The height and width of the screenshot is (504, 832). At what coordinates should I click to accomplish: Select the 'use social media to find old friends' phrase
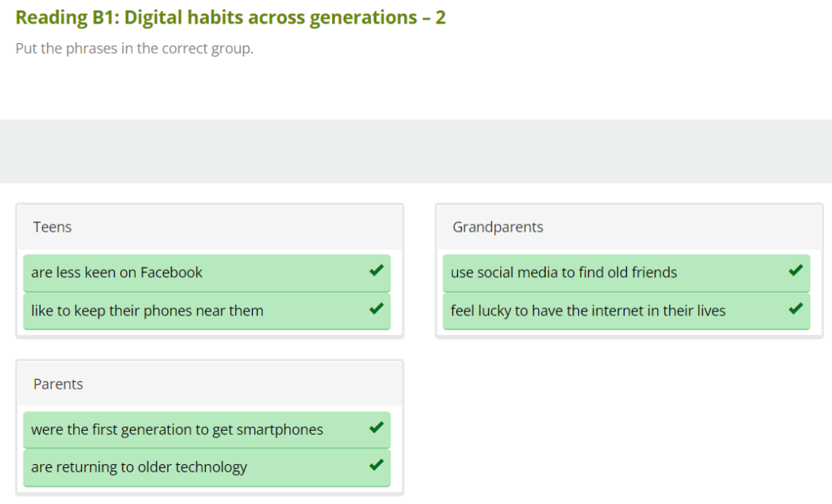coord(564,272)
